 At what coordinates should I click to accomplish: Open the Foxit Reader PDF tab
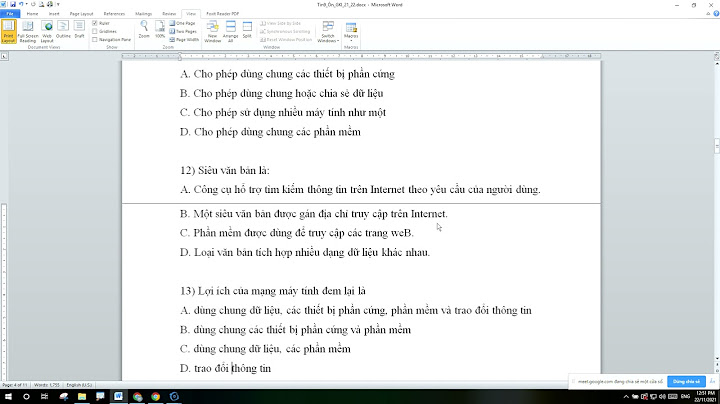[223, 14]
